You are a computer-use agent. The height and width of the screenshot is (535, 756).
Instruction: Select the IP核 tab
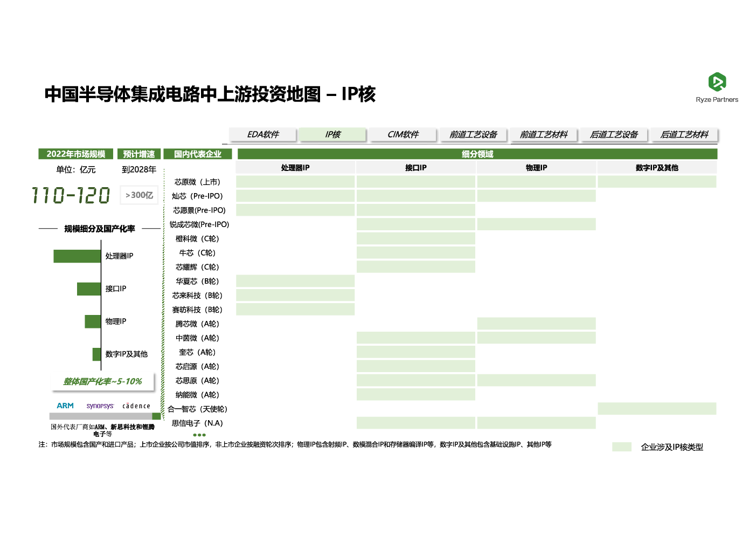pos(333,134)
